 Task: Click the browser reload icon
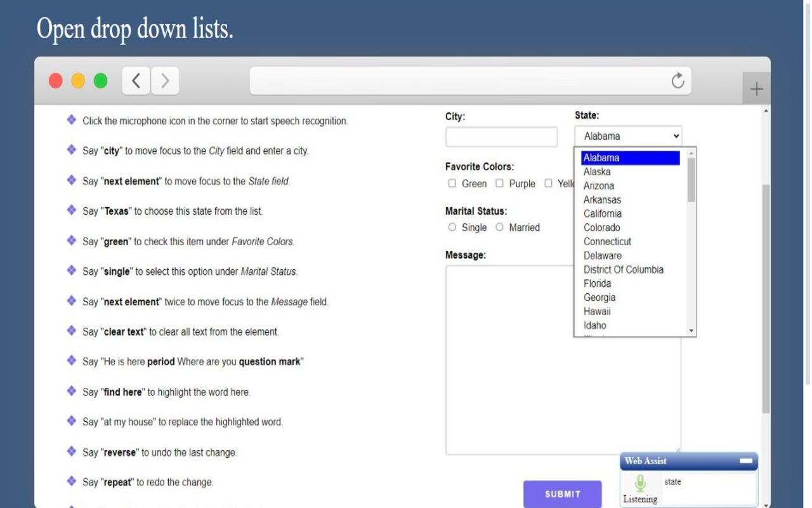[x=678, y=81]
